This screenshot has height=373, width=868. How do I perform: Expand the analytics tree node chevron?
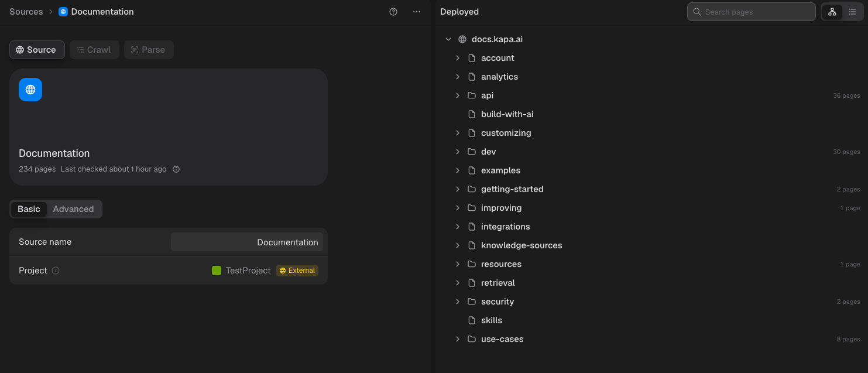pyautogui.click(x=458, y=77)
